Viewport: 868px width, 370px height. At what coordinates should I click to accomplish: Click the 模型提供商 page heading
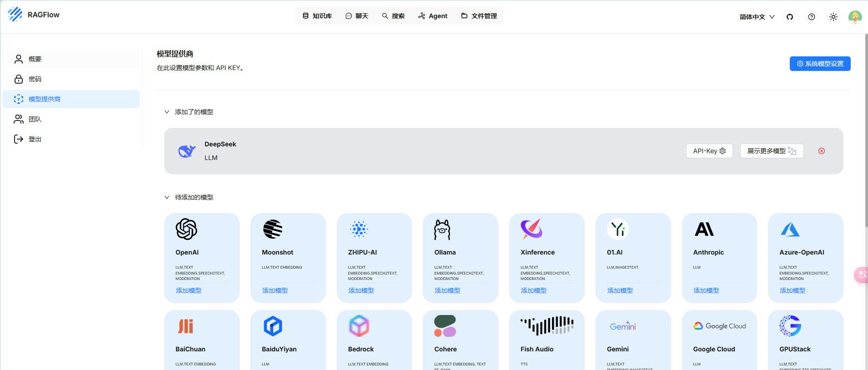[175, 54]
